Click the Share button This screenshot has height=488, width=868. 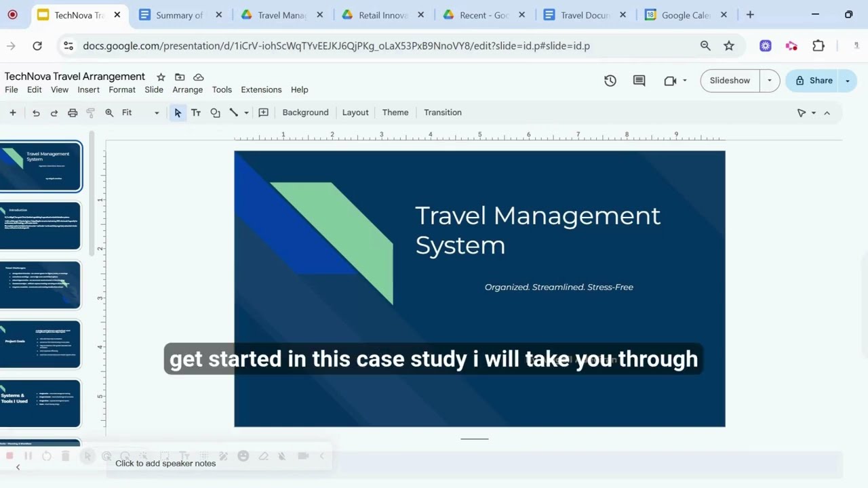click(813, 81)
